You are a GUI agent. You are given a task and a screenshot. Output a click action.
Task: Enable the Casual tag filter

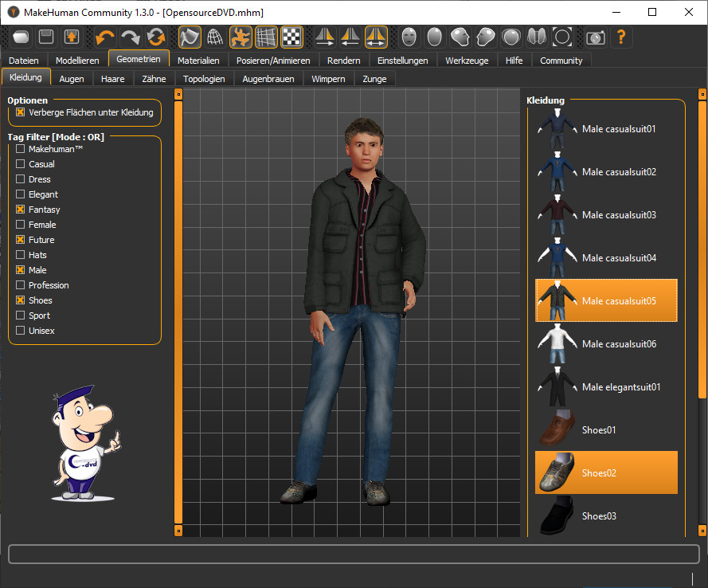(21, 164)
